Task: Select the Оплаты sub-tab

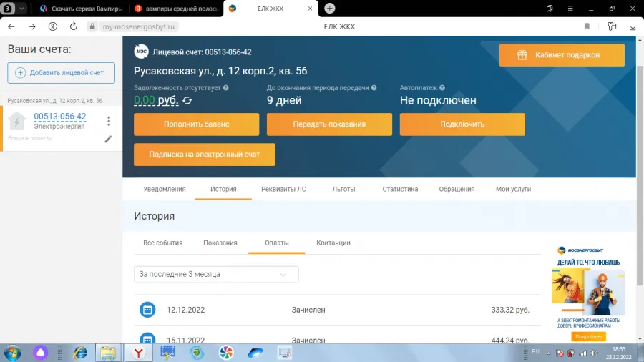Action: 276,243
